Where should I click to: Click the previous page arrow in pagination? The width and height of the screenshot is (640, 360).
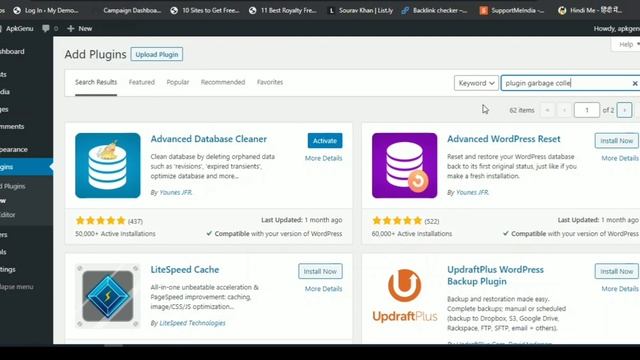tap(564, 110)
